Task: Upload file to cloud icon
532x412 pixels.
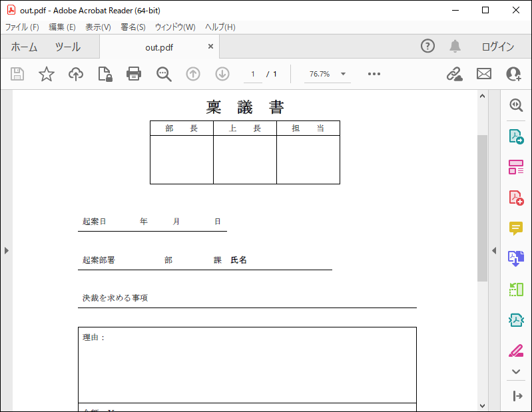Action: tap(76, 74)
